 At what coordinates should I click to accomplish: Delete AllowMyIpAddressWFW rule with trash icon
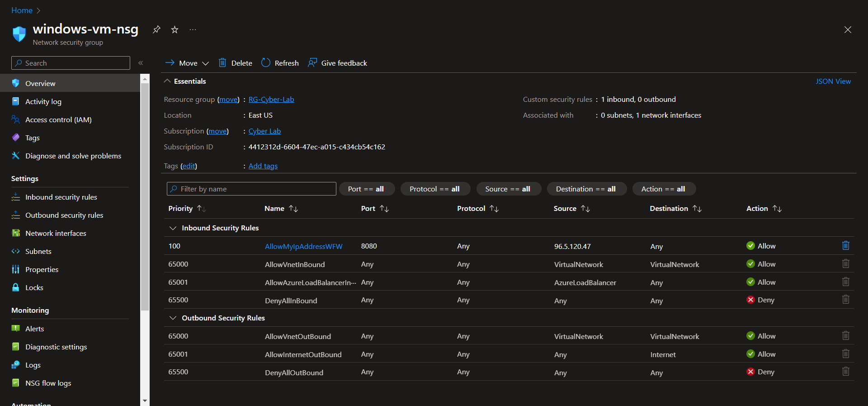pyautogui.click(x=846, y=245)
